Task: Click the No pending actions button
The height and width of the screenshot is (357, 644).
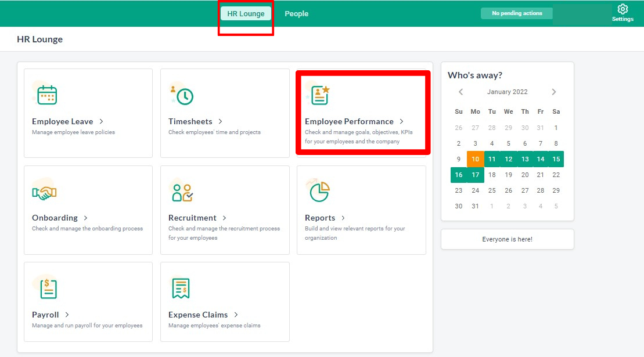Action: click(517, 13)
